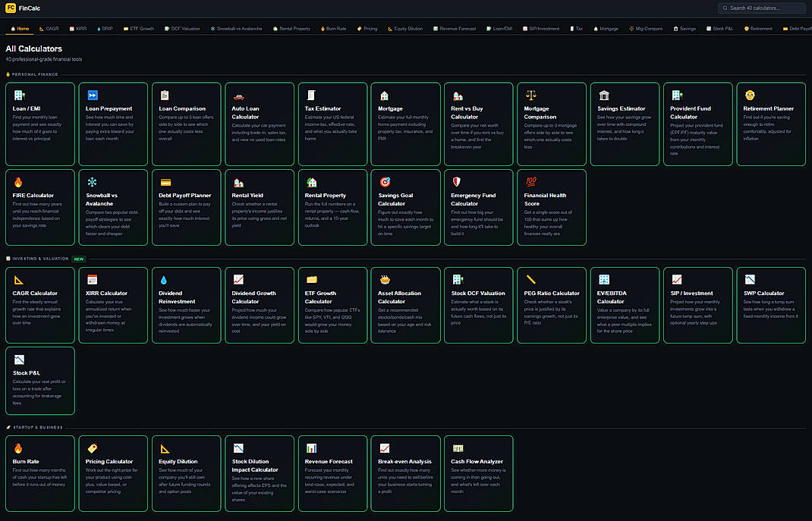Screen dimensions: 812x521
Task: Open the Break-even Analysis card
Action: [405, 473]
